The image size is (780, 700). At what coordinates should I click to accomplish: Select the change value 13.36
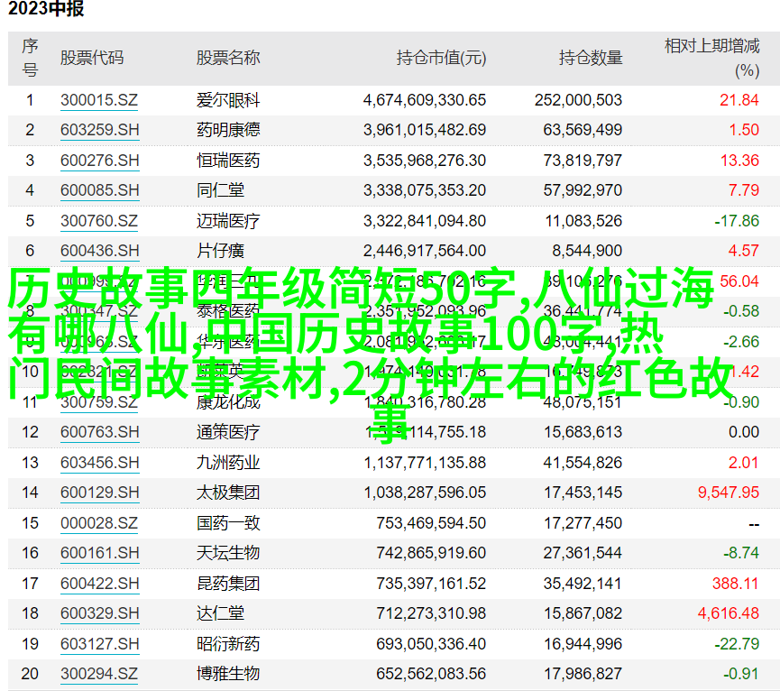739,161
